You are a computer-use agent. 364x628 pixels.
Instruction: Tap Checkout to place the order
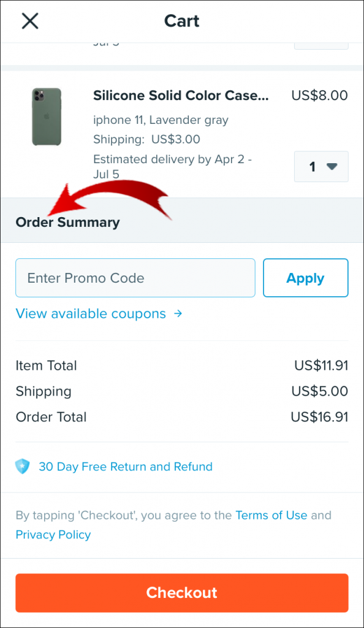[x=181, y=592]
